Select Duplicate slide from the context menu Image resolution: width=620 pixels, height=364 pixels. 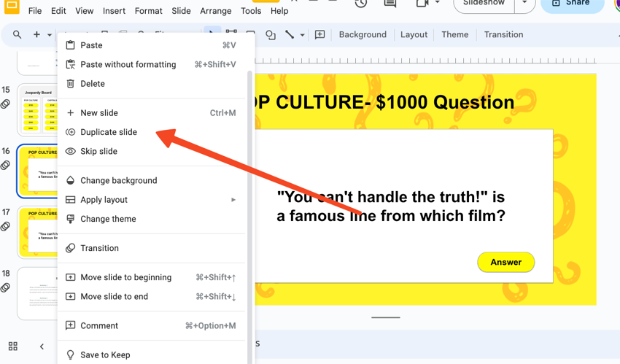[x=108, y=132]
